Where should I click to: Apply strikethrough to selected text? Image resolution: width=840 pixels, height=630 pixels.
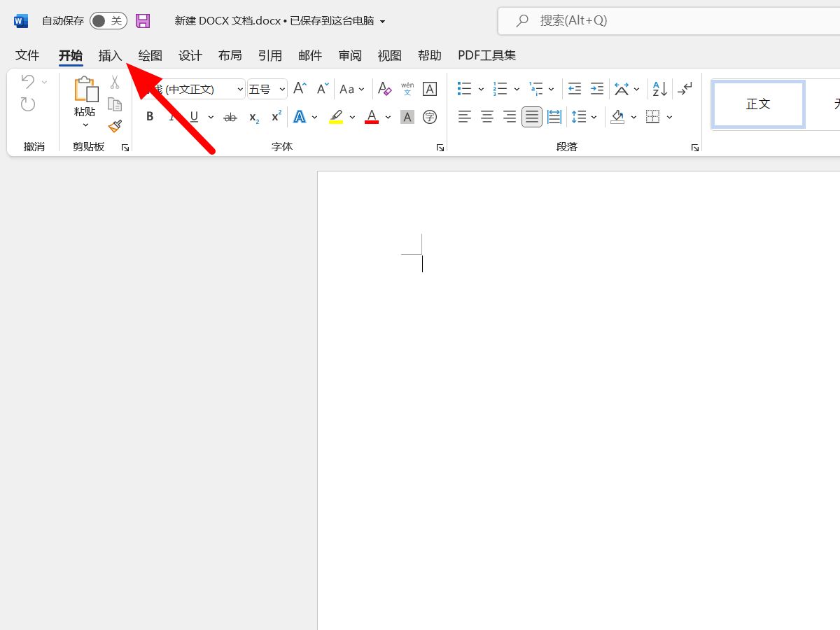point(230,116)
